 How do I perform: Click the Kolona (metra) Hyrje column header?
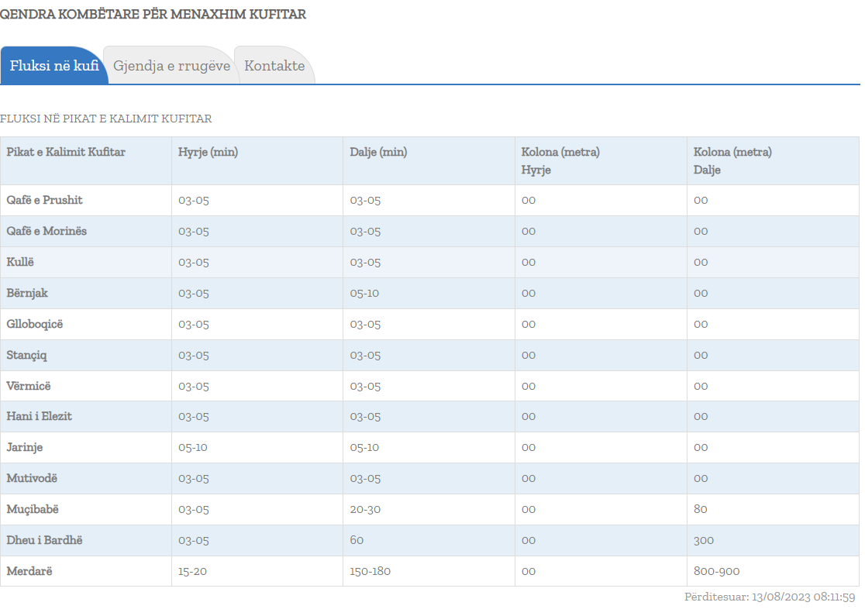pyautogui.click(x=560, y=160)
